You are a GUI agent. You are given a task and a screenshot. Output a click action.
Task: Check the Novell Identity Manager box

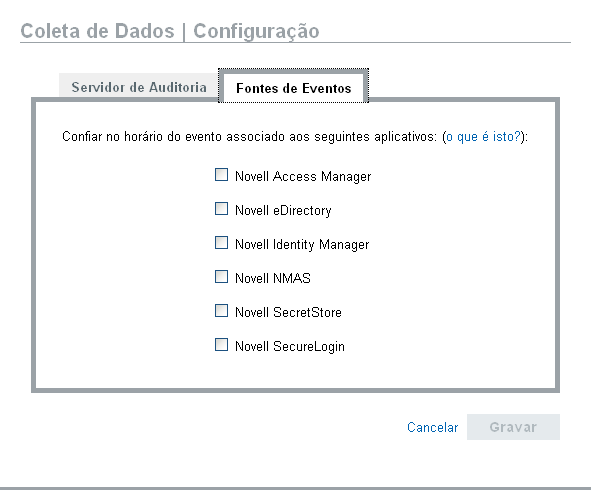(x=221, y=243)
